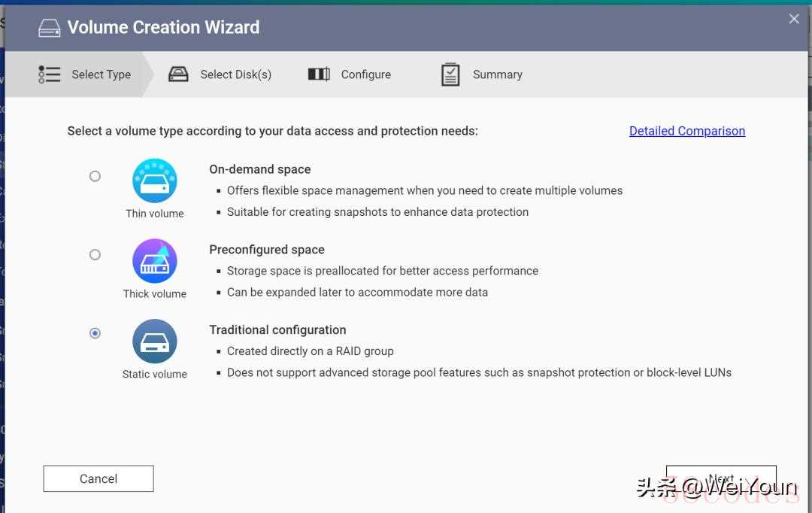Viewport: 812px width, 513px height.
Task: Click the Summary clipboard icon
Action: click(450, 74)
